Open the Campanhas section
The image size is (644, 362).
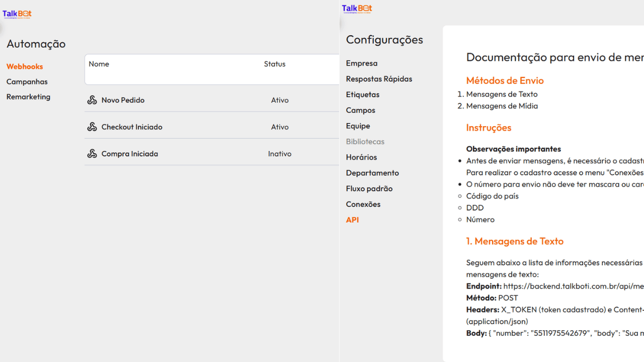27,81
